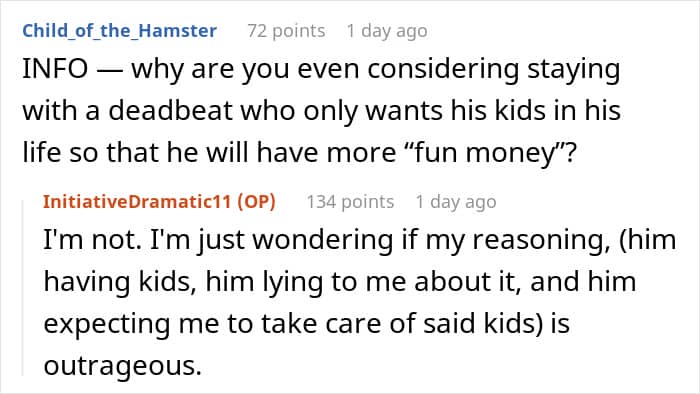
Task: Click comment line starting life so that
Action: tap(300, 153)
